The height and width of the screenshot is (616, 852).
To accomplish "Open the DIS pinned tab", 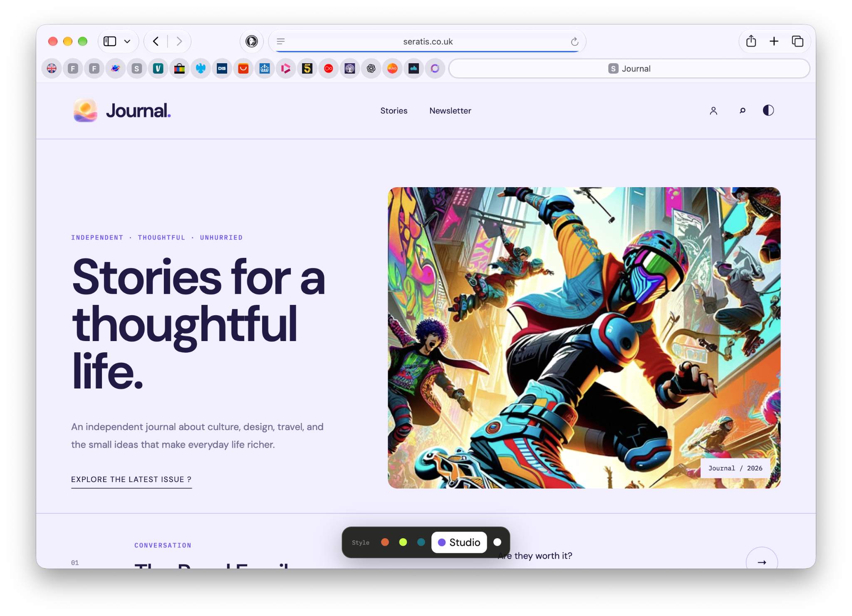I will click(x=222, y=69).
